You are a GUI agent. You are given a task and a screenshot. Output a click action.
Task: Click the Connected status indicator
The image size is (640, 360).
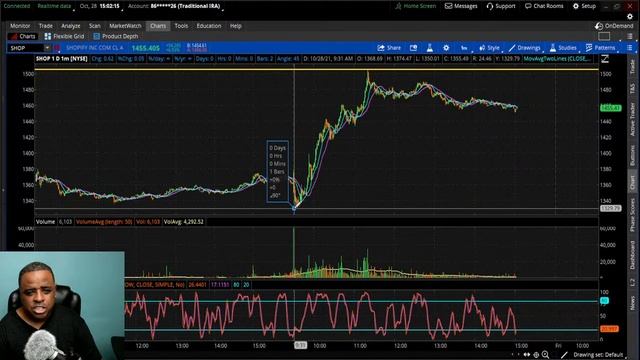tap(17, 6)
